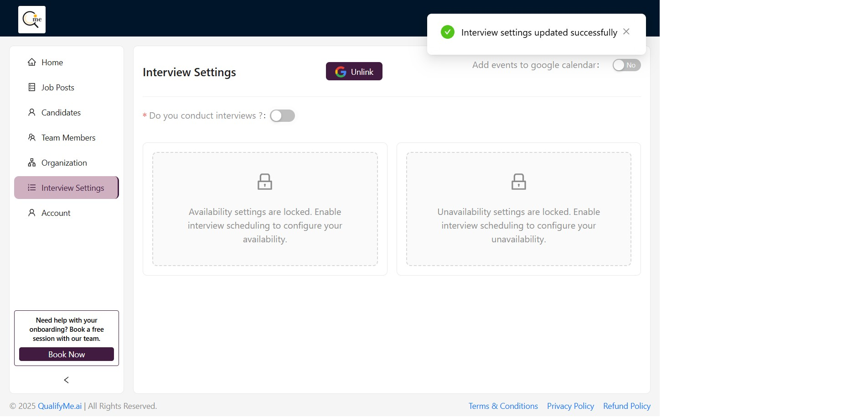Open the Refund Policy link
This screenshot has width=868, height=418.
tap(626, 406)
